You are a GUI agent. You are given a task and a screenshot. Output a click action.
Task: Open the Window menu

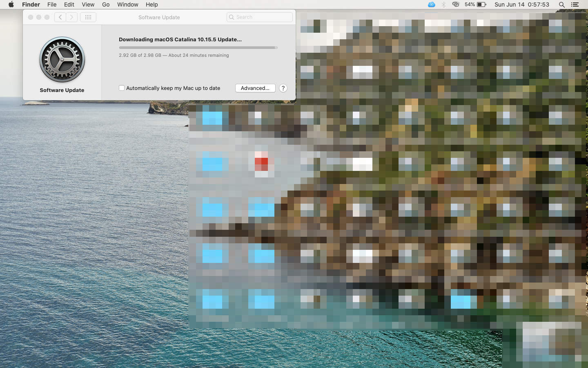[127, 4]
